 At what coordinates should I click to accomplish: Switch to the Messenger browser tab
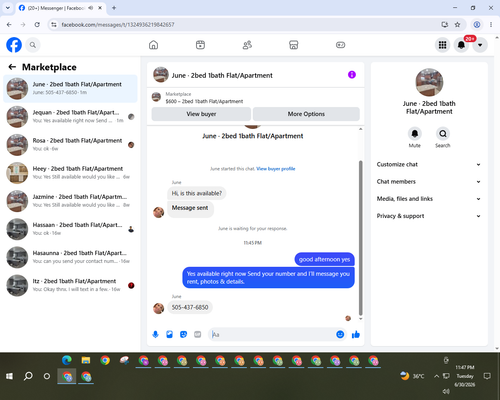coord(60,8)
